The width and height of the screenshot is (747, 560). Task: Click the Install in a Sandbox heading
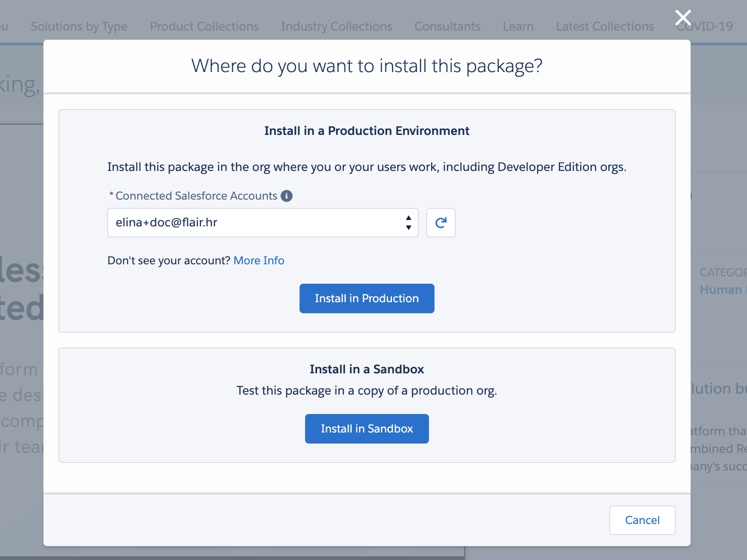pyautogui.click(x=367, y=369)
